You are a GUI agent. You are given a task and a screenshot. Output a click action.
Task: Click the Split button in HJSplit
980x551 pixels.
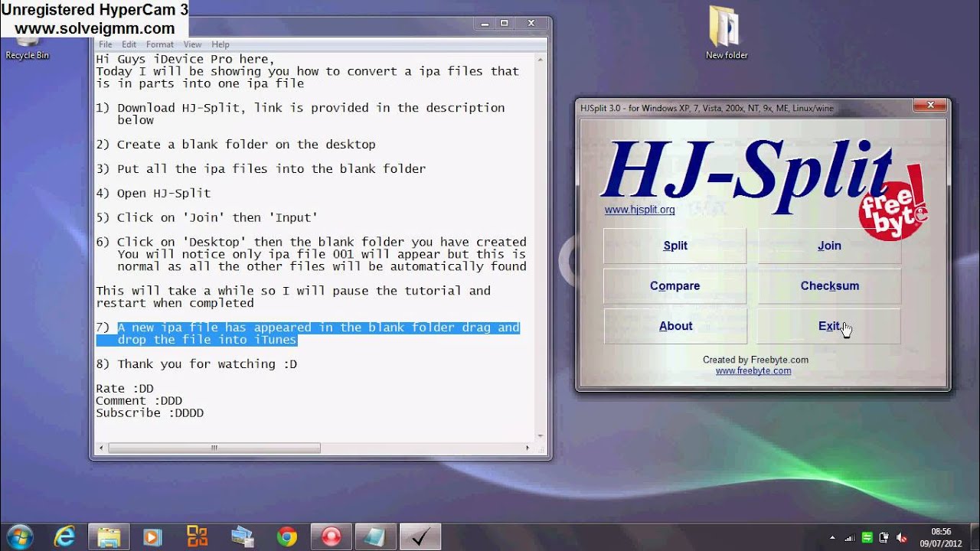[x=675, y=246]
